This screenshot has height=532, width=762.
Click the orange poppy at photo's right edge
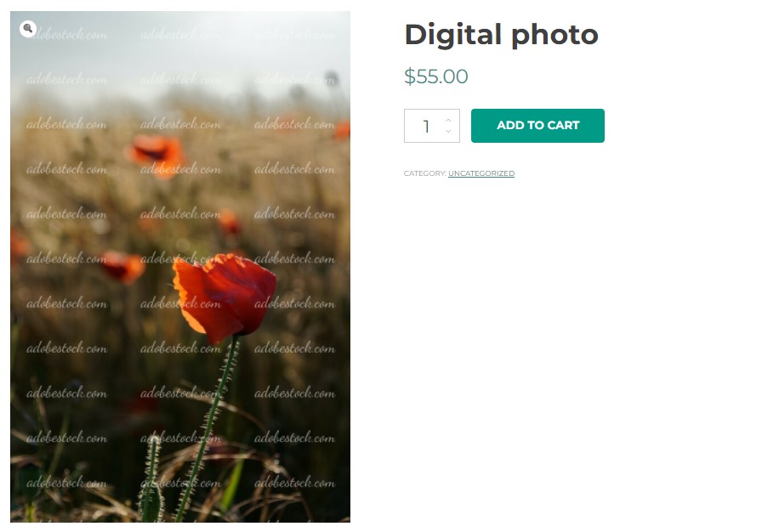click(x=343, y=130)
